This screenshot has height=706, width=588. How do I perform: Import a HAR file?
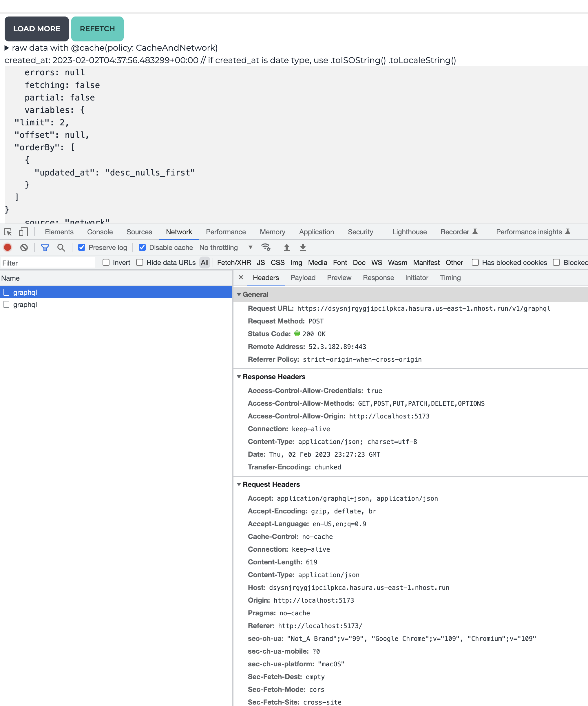click(x=286, y=247)
